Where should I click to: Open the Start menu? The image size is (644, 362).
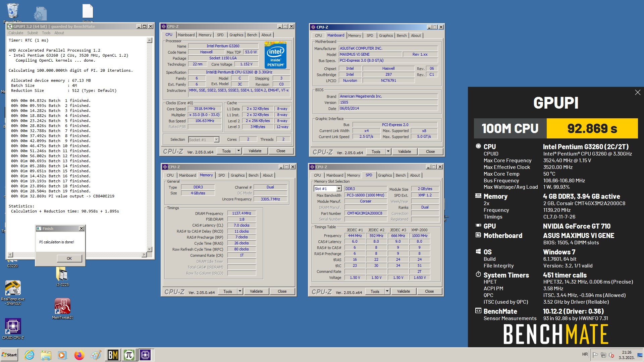pos(9,355)
